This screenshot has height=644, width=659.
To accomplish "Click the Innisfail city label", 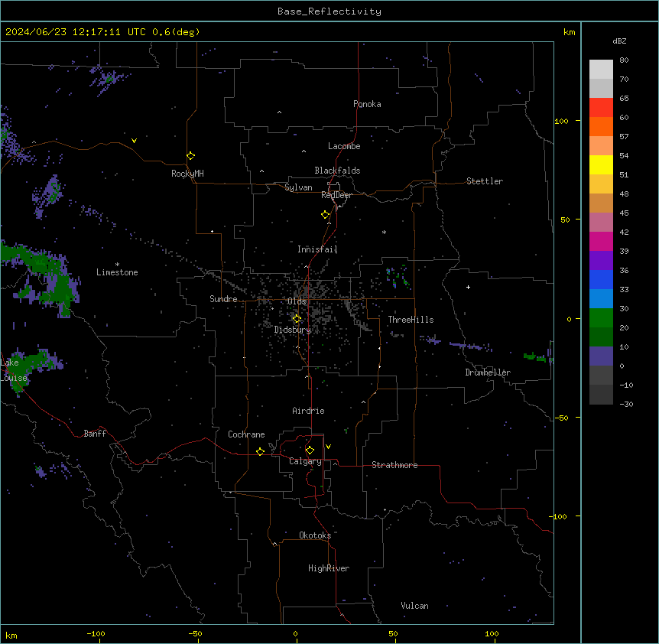I will point(317,249).
